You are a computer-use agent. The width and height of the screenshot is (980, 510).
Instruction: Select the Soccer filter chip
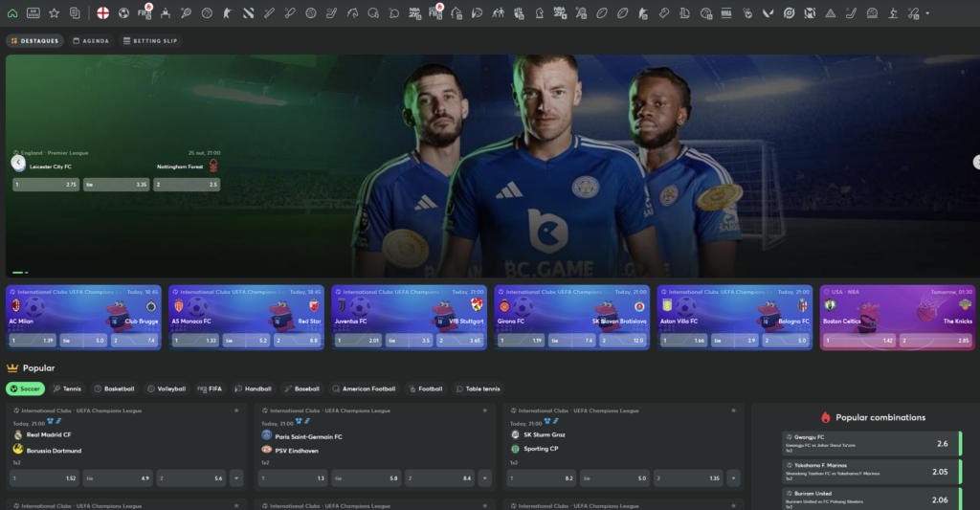(26, 388)
